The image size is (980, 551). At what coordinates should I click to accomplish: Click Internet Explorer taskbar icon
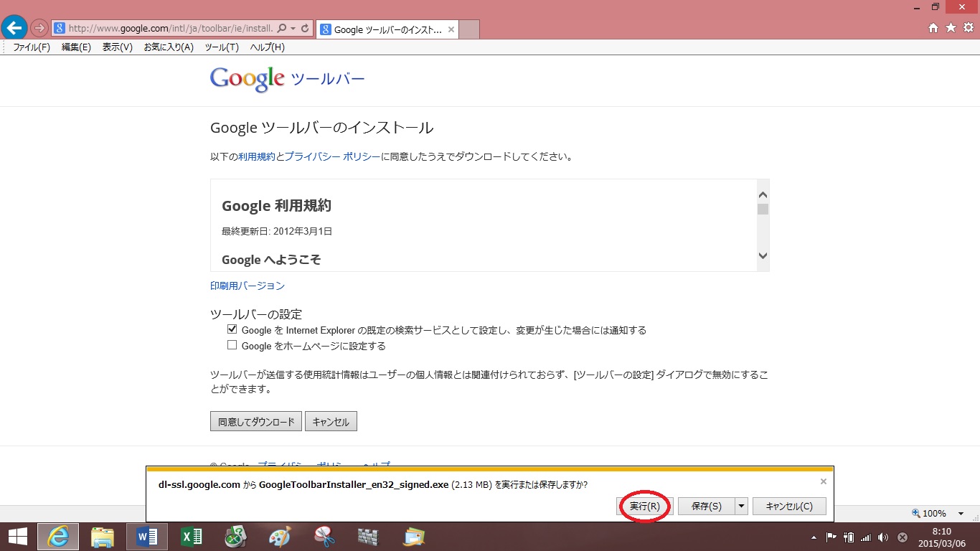[x=58, y=536]
